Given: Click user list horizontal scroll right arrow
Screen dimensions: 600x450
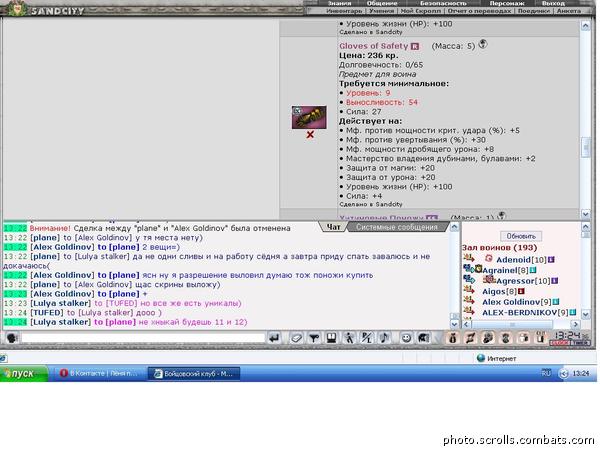Looking at the screenshot, I should coord(576,324).
